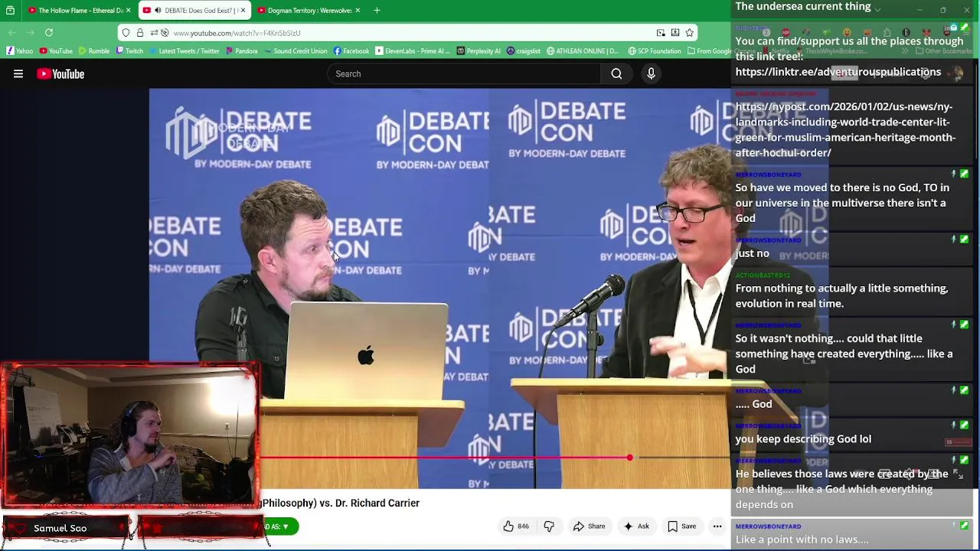Bookmark this page with the star icon

690,33
